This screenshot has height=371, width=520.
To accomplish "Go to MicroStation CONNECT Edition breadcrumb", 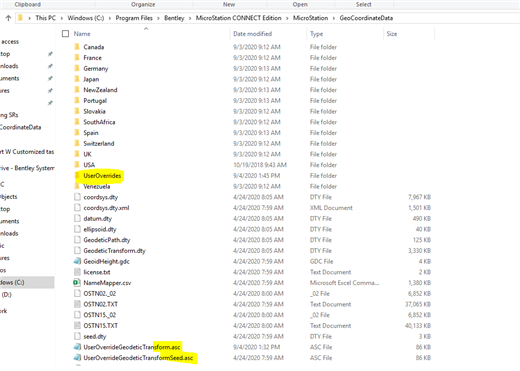I will click(238, 18).
